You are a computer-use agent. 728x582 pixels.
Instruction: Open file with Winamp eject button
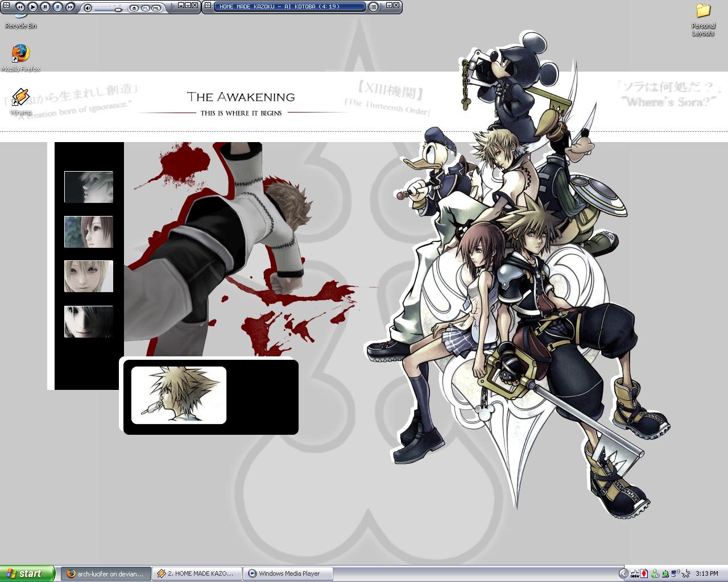pyautogui.click(x=134, y=8)
